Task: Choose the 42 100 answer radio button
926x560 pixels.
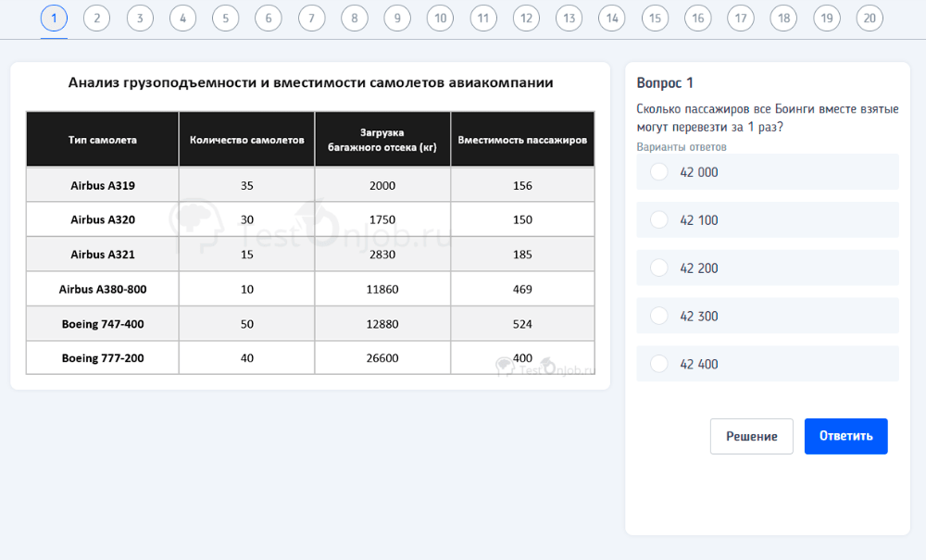Action: [659, 220]
